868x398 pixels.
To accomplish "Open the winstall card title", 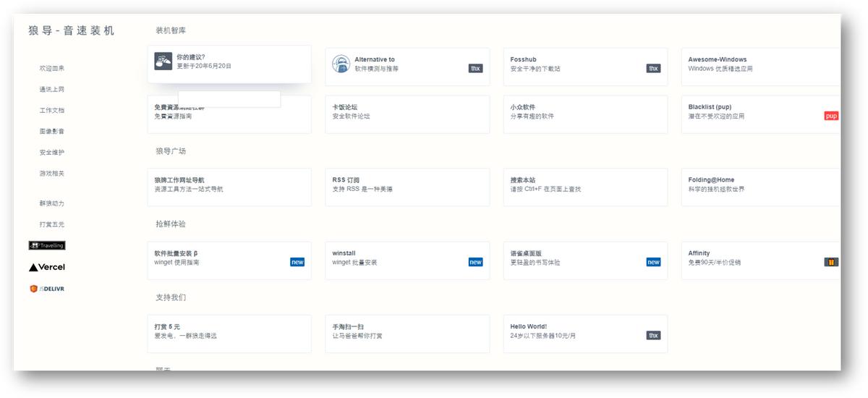I will [x=344, y=253].
